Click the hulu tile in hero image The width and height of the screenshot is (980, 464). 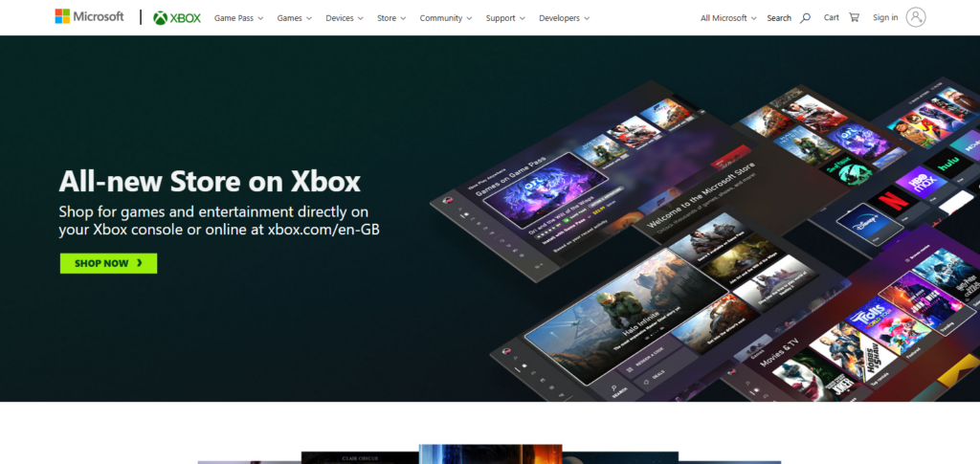click(948, 165)
